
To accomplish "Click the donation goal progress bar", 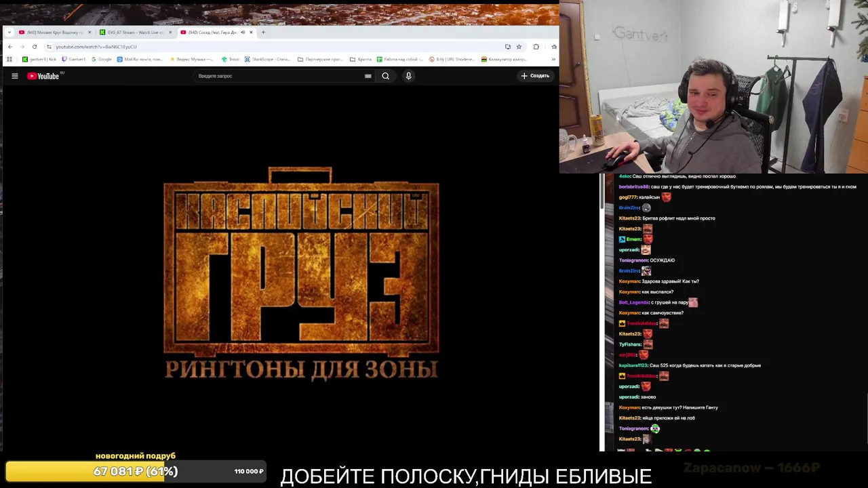I will [x=136, y=471].
